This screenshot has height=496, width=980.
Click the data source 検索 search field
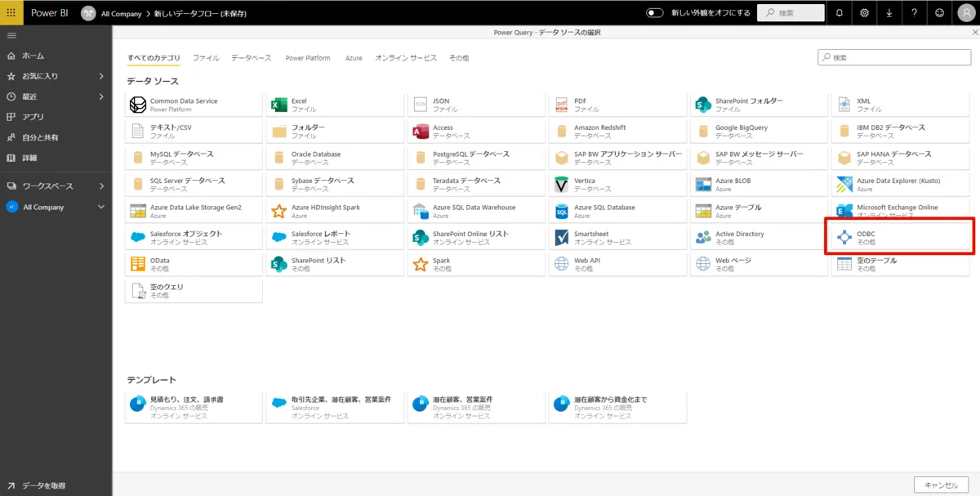(894, 56)
